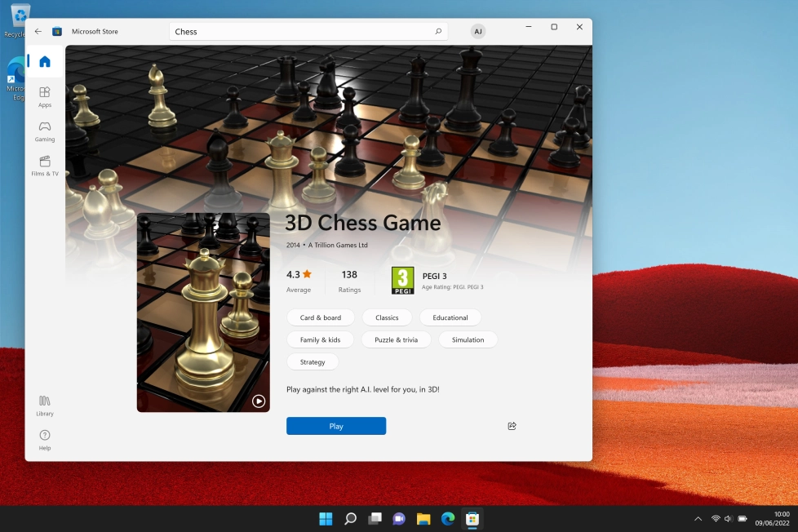
Task: Select the Classics category tag
Action: pos(387,317)
